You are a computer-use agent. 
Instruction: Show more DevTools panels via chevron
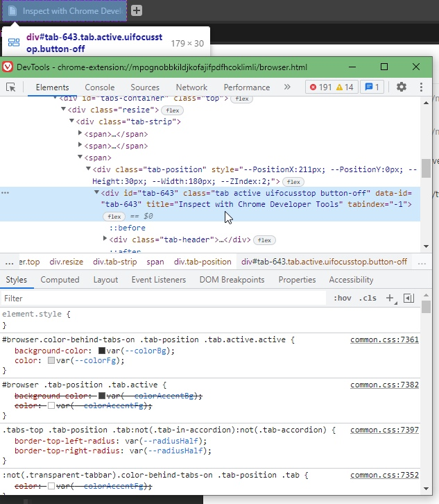[287, 87]
